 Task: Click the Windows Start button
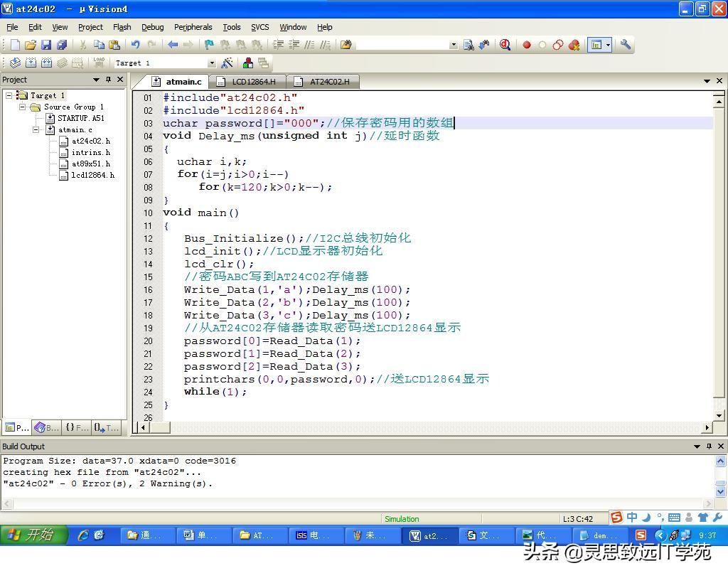[x=33, y=535]
